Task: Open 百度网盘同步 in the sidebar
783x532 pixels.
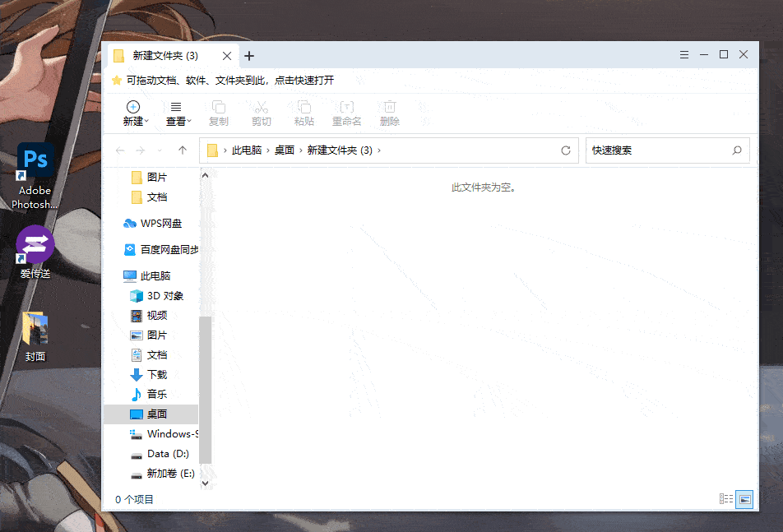Action: (x=161, y=249)
